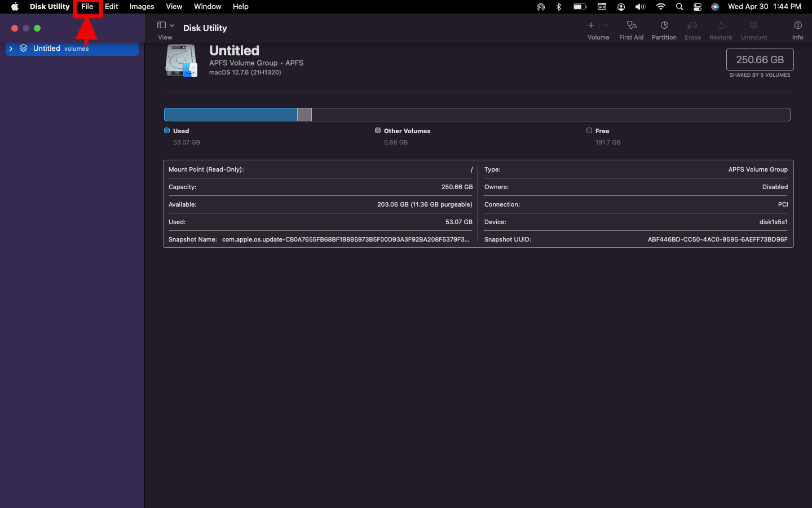This screenshot has width=812, height=508.
Task: Click the First Aid toolbar icon
Action: 631,25
